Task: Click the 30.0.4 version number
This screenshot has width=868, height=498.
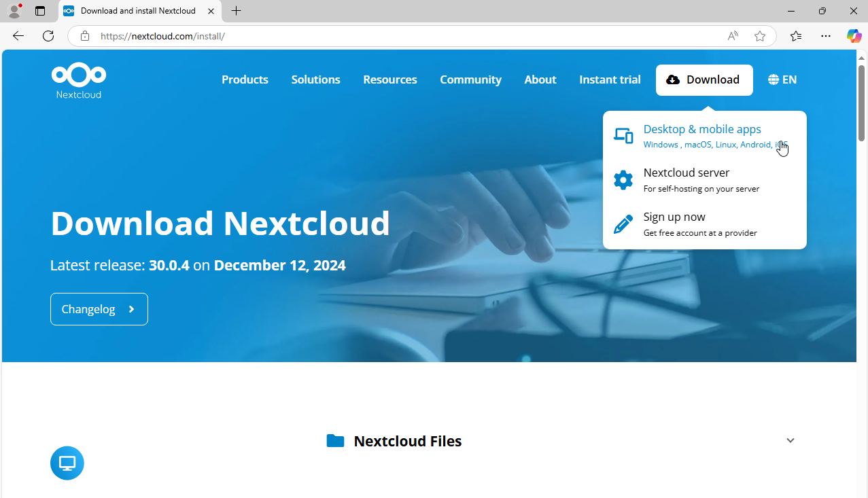Action: coord(169,265)
